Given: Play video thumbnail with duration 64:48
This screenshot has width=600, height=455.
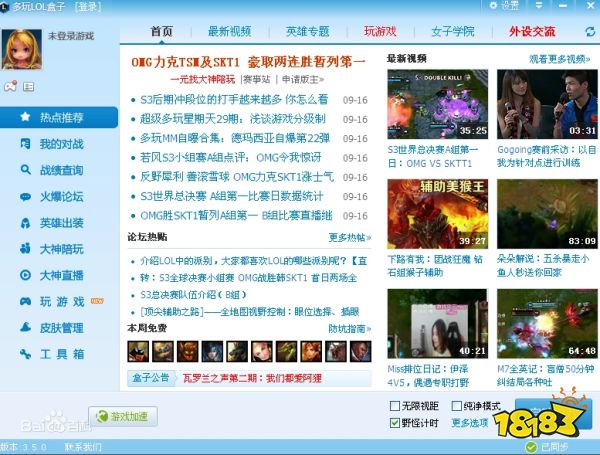Looking at the screenshot, I should pyautogui.click(x=547, y=323).
